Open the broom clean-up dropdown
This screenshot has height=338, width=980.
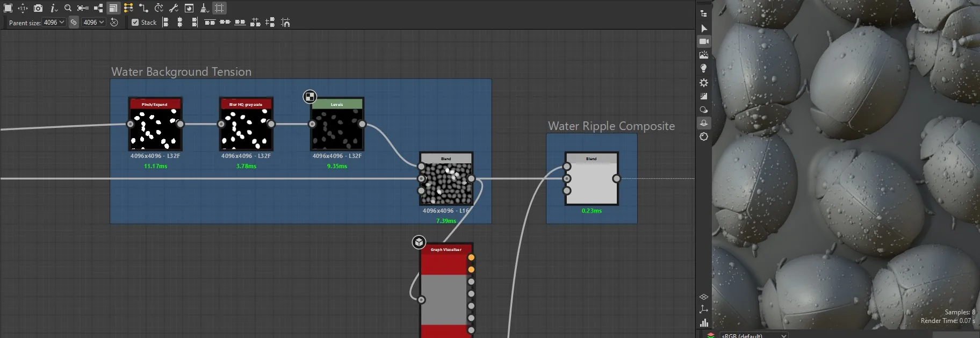tap(205, 8)
